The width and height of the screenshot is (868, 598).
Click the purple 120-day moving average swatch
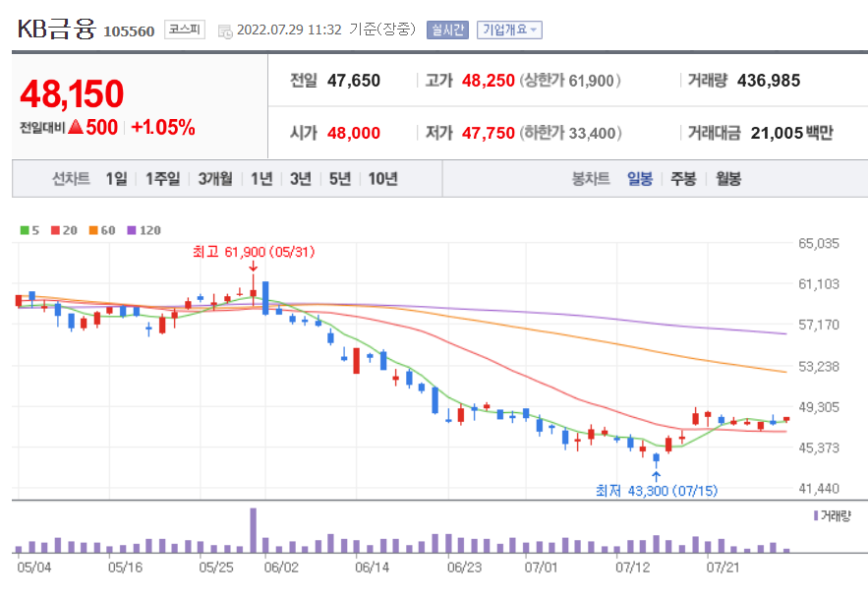pyautogui.click(x=132, y=230)
